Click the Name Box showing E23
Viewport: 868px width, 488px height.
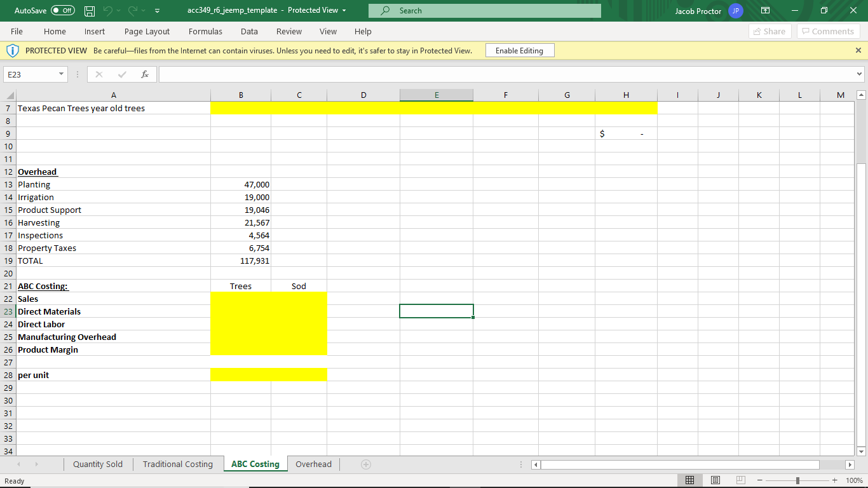click(31, 75)
